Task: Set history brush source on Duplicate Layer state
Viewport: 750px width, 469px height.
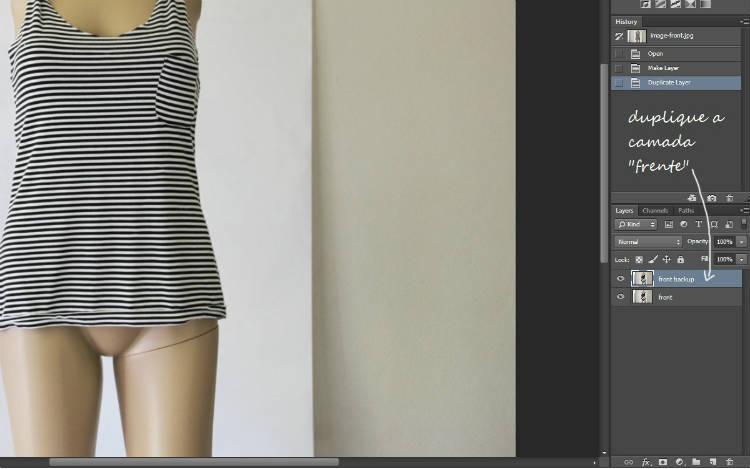Action: point(619,83)
